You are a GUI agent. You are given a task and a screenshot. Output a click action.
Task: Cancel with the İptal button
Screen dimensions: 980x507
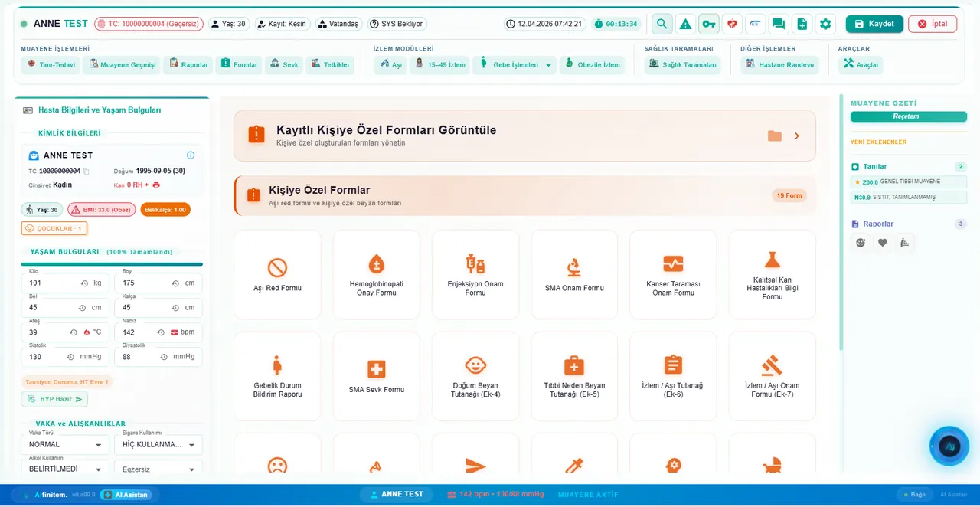coord(933,24)
